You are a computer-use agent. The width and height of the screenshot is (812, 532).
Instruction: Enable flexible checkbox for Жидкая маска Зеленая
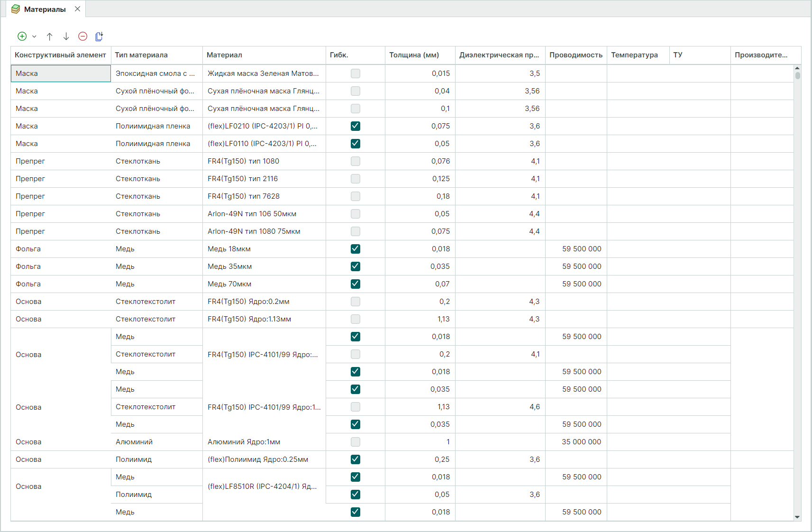356,73
